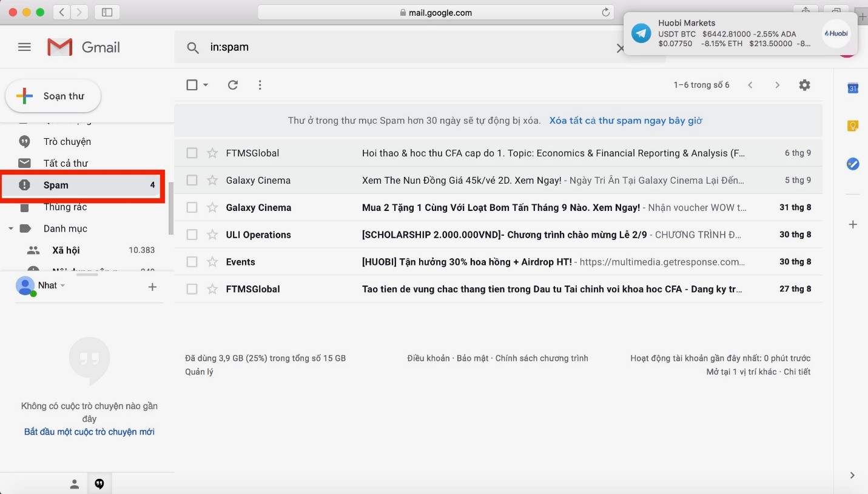Open the Điều khoản link

(428, 358)
